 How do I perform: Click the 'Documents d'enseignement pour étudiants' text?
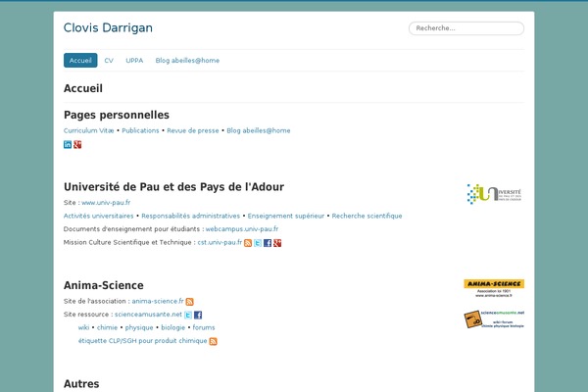pos(131,229)
